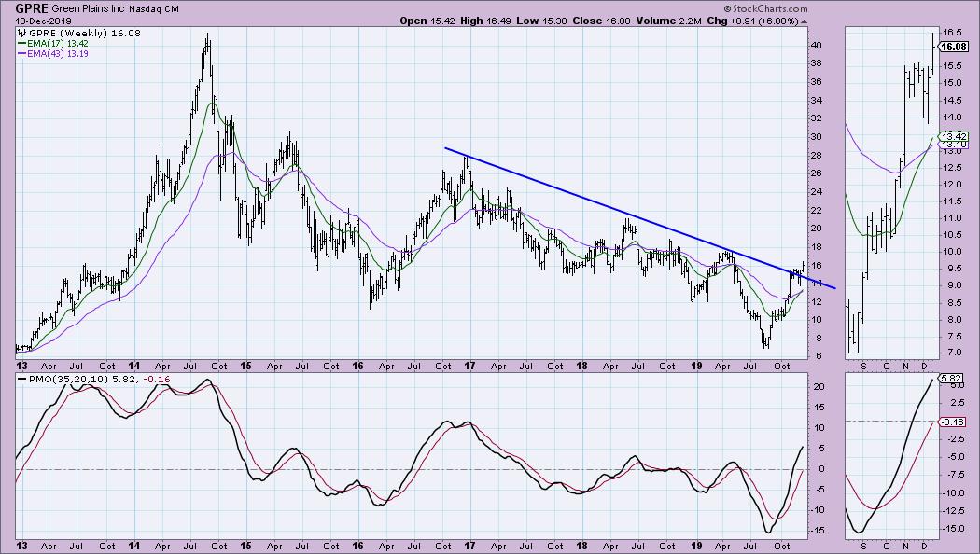The width and height of the screenshot is (980, 554).
Task: Click the 28 label on the price axis
Action: coord(817,156)
